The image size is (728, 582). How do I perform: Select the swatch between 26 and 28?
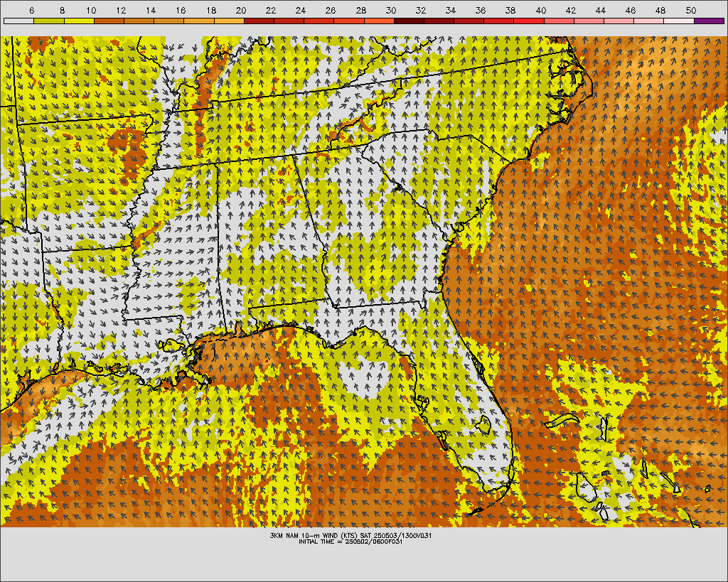[349, 21]
